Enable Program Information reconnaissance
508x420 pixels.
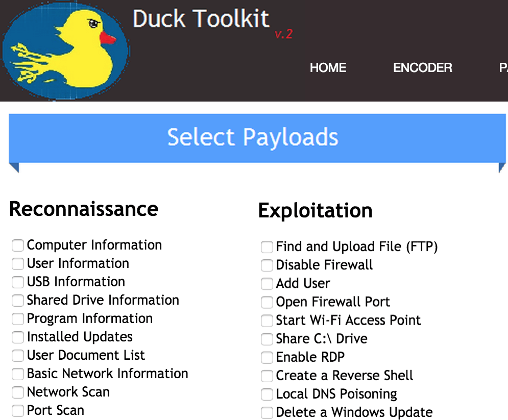(x=18, y=319)
